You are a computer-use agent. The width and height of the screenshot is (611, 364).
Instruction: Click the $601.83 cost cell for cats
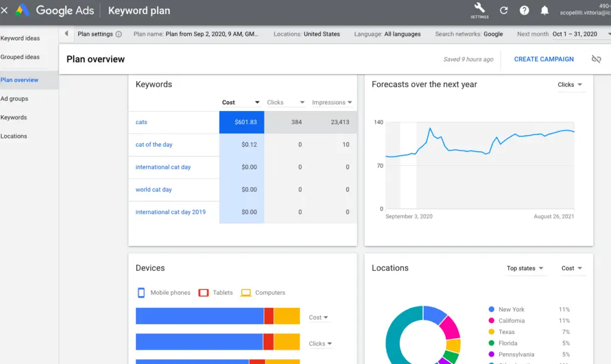coord(242,122)
